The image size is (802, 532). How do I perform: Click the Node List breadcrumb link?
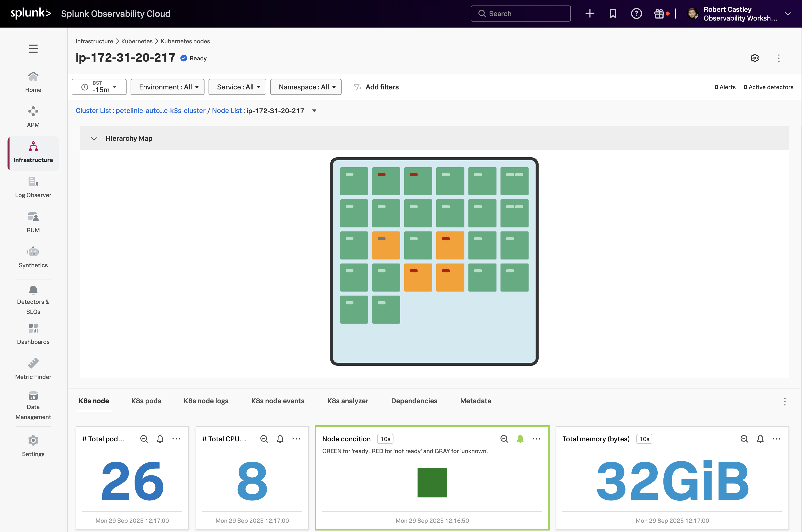(227, 111)
